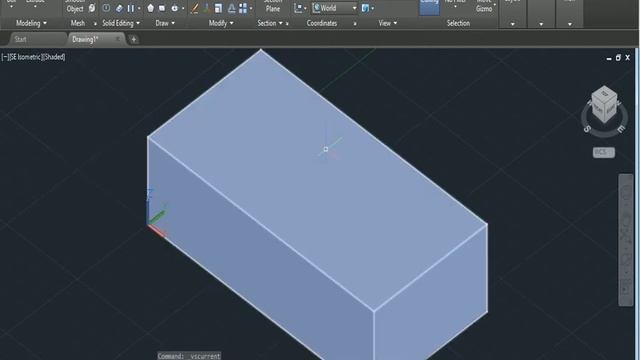Open the Shaded visual style menu
640x360 pixels.
pos(53,57)
